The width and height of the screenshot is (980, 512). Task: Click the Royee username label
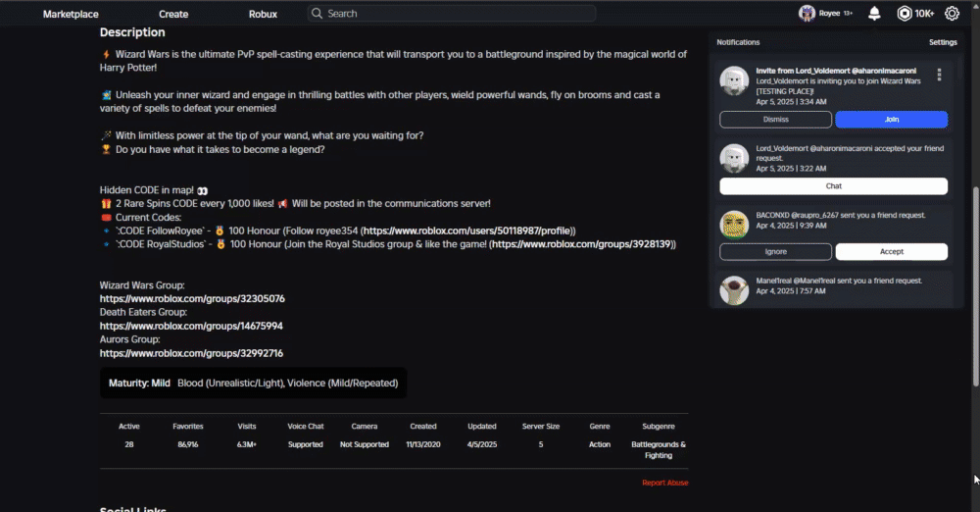[829, 13]
